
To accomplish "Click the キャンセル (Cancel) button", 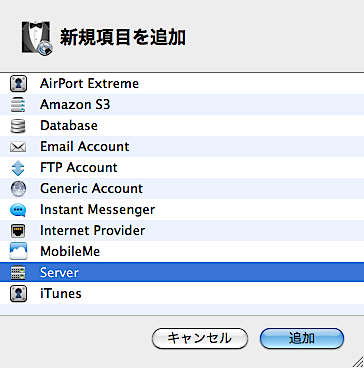I will 200,339.
